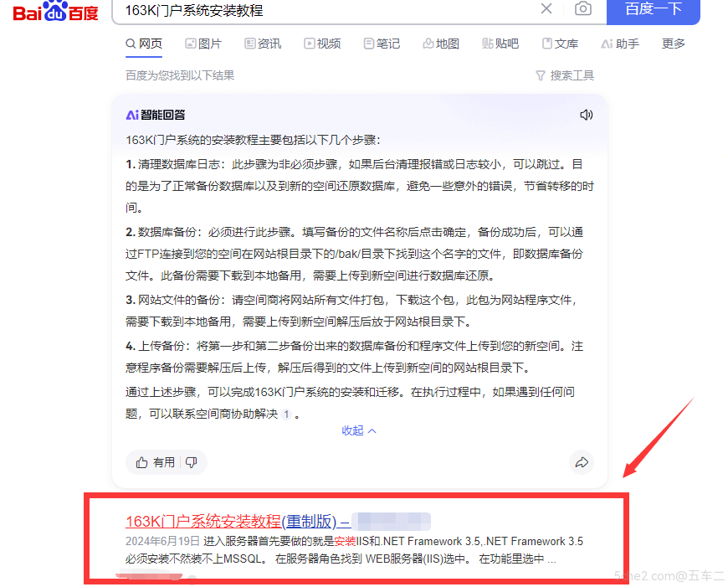Click the step 1 heading 清理数据库日志

[x=179, y=164]
